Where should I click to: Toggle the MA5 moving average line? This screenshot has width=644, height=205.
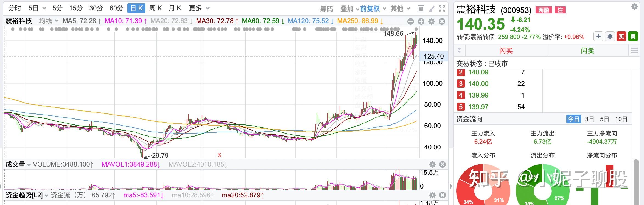pyautogui.click(x=82, y=21)
